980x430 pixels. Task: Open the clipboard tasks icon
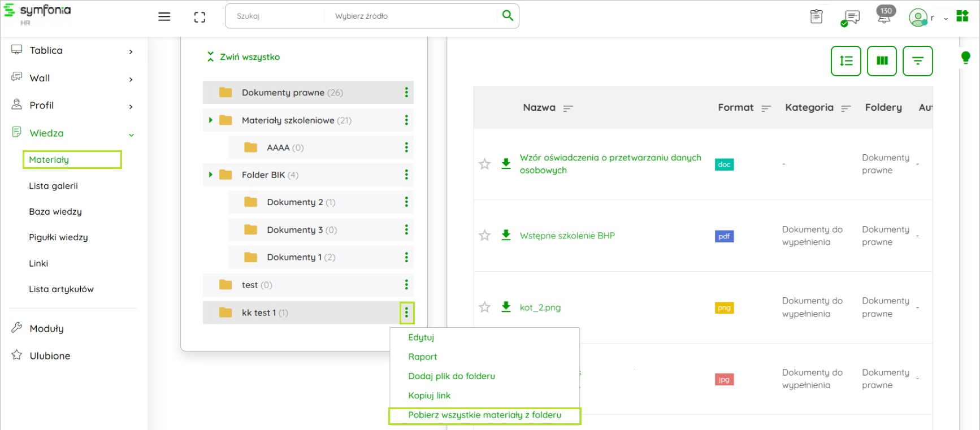[816, 17]
